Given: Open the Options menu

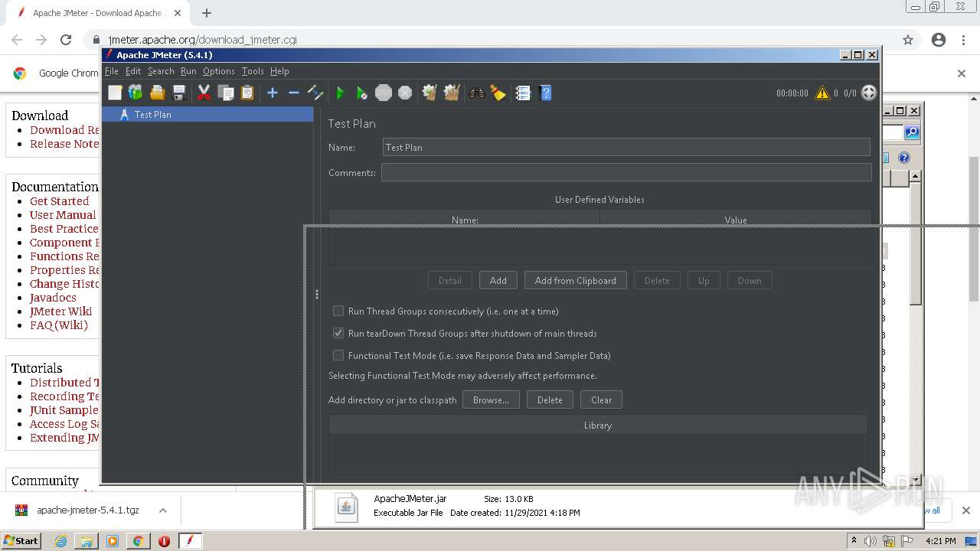Looking at the screenshot, I should point(219,71).
